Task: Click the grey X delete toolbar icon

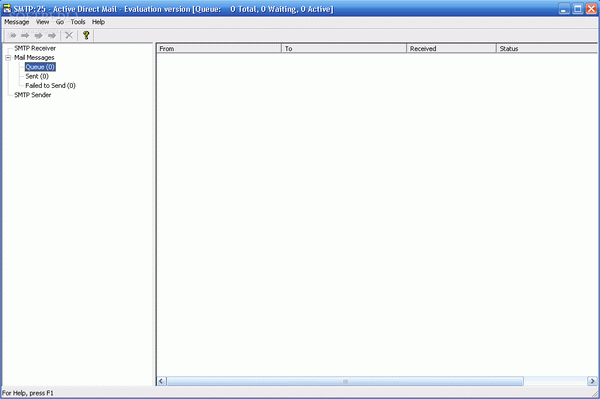Action: (69, 36)
